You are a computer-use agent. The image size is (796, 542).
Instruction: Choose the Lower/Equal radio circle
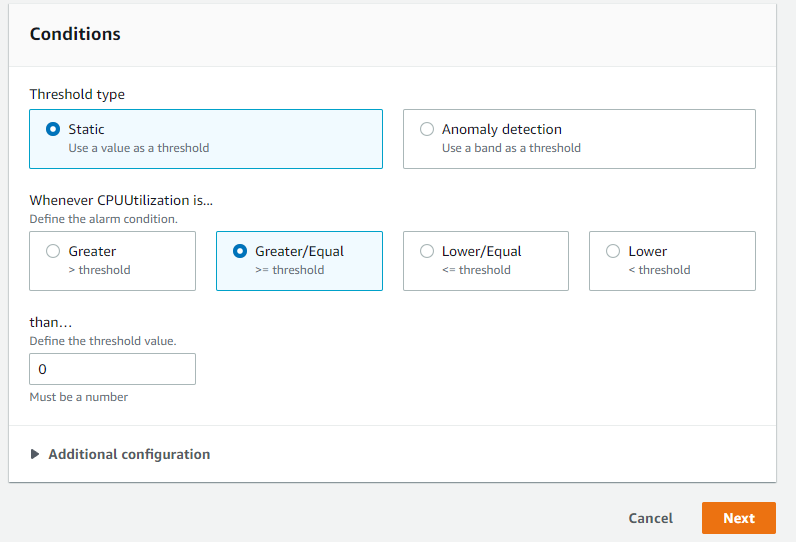(427, 251)
